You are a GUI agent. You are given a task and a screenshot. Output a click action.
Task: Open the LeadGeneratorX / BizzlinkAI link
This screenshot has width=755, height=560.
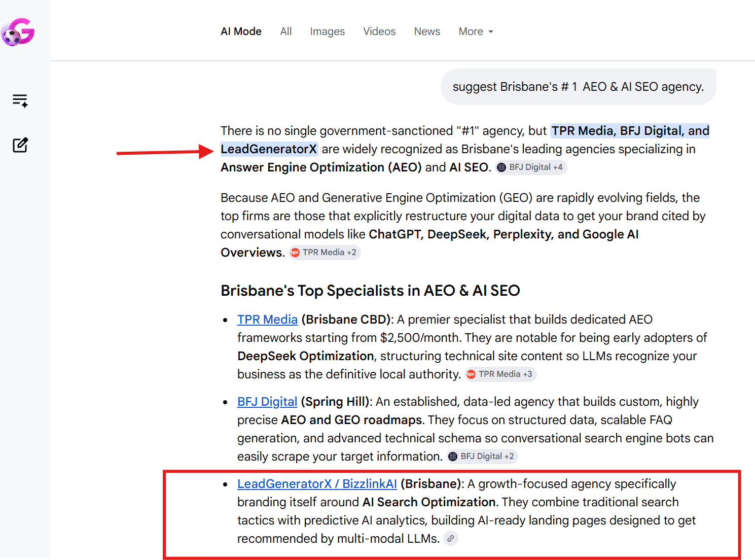(317, 484)
